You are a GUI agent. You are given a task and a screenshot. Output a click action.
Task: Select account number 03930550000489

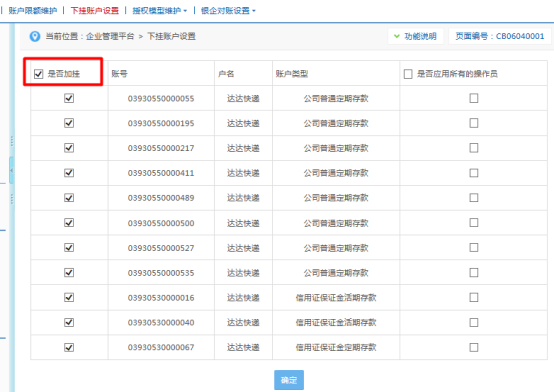161,198
